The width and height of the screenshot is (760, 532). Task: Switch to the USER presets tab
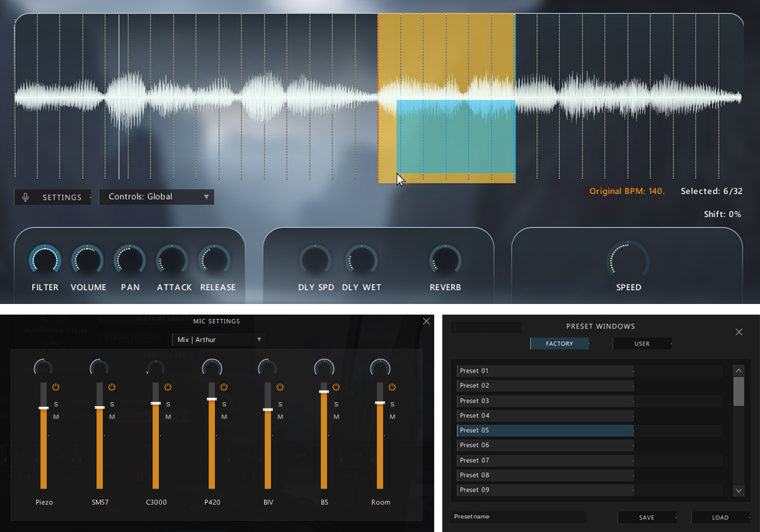(642, 343)
